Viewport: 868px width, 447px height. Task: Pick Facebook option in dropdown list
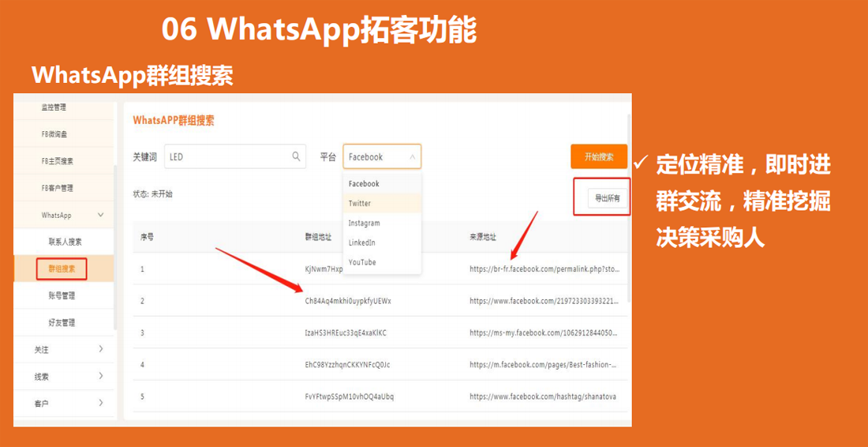[364, 183]
